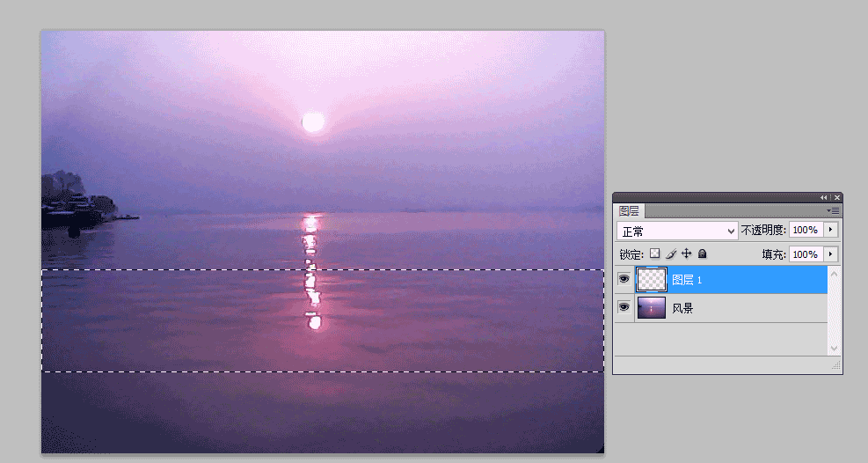Viewport: 868px width, 463px height.
Task: Select the 图层 1 layer thumbnail
Action: click(x=651, y=280)
